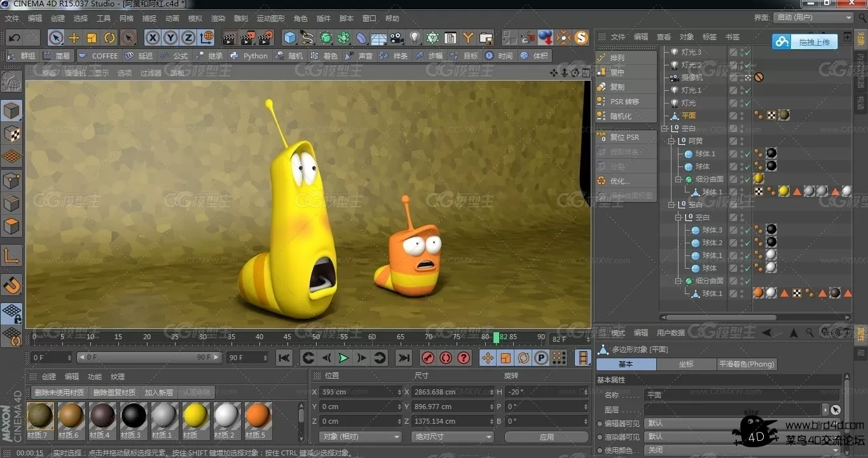Select the Rotate tool
Viewport: 868px width, 458px height.
tap(109, 37)
